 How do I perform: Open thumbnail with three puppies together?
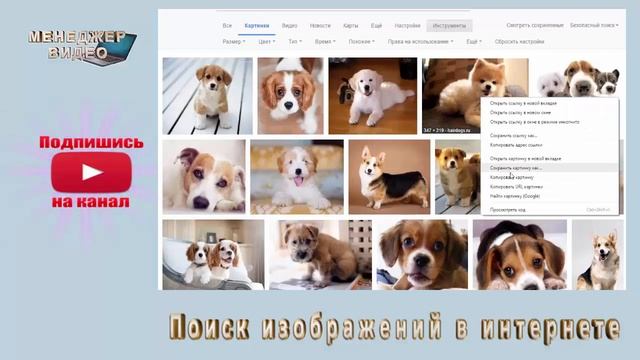coord(578,78)
